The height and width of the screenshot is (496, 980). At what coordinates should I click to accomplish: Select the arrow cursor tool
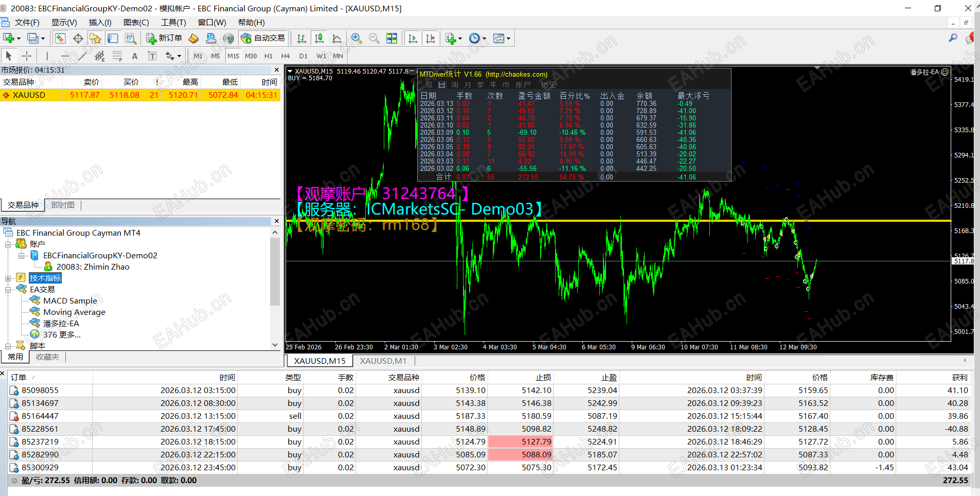tap(9, 56)
